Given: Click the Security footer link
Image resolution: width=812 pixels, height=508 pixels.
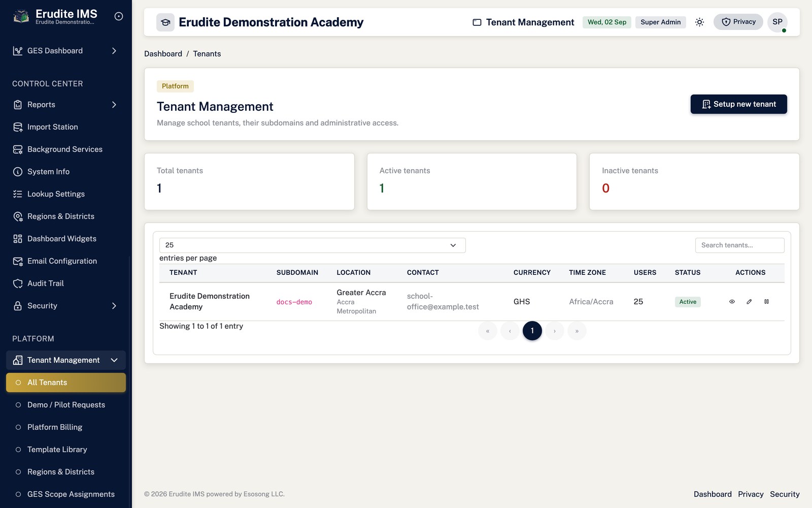Looking at the screenshot, I should [785, 494].
